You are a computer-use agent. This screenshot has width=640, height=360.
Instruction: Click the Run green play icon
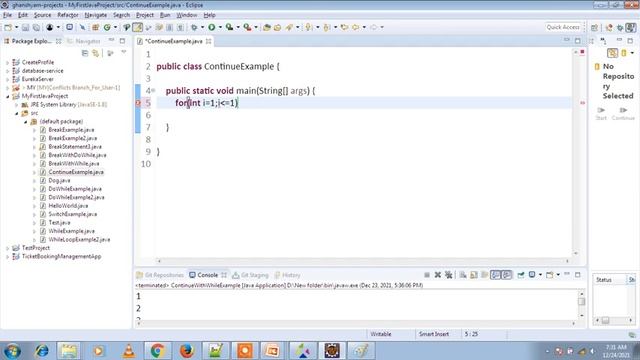(211, 27)
